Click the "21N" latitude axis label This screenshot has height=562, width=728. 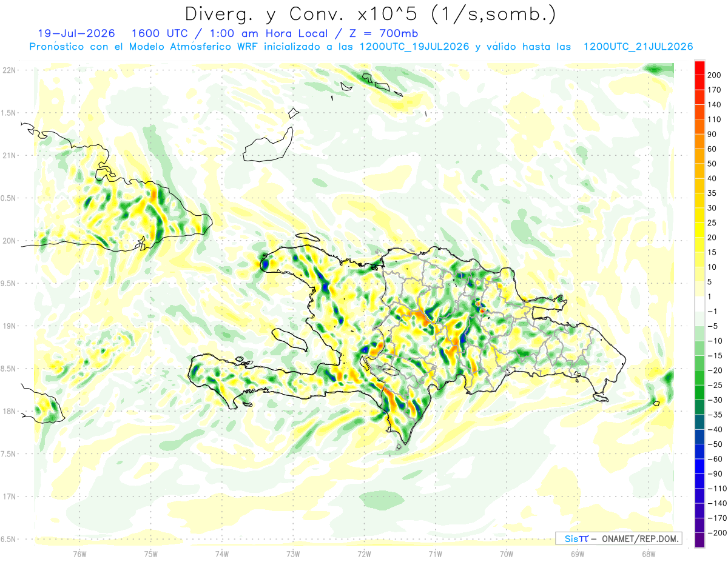8,155
